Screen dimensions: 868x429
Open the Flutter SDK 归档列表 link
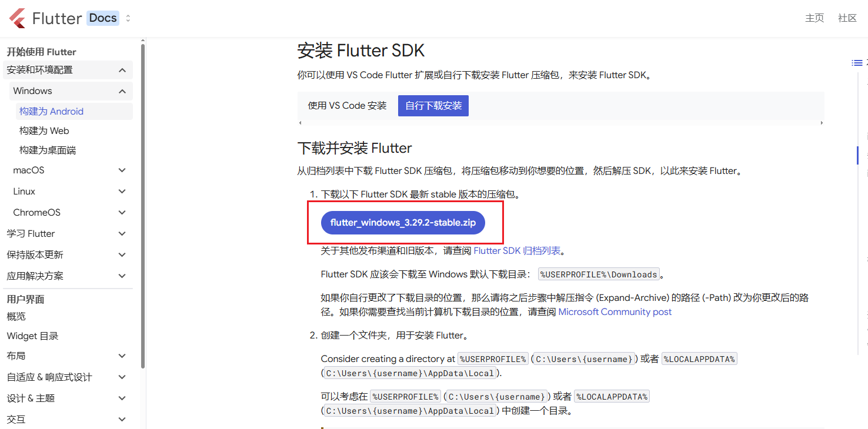coord(517,251)
